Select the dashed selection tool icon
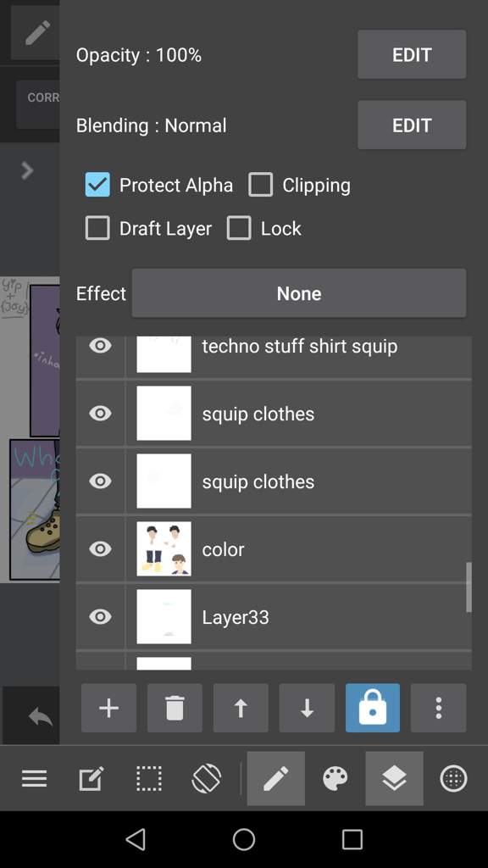This screenshot has height=868, width=488. [149, 778]
